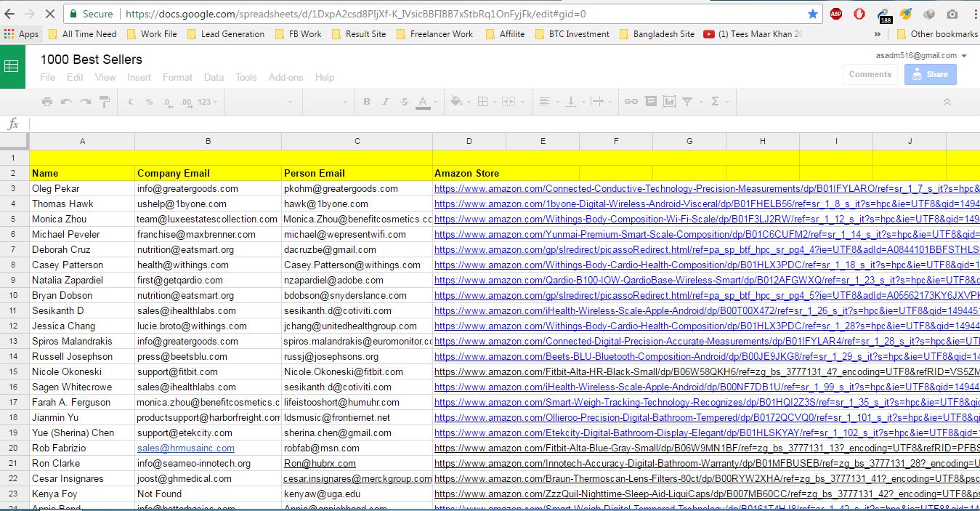
Task: Open the View menu
Action: (x=105, y=77)
